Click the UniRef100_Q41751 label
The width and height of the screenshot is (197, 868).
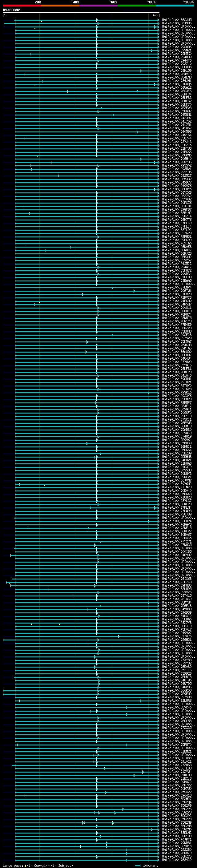coord(177,125)
